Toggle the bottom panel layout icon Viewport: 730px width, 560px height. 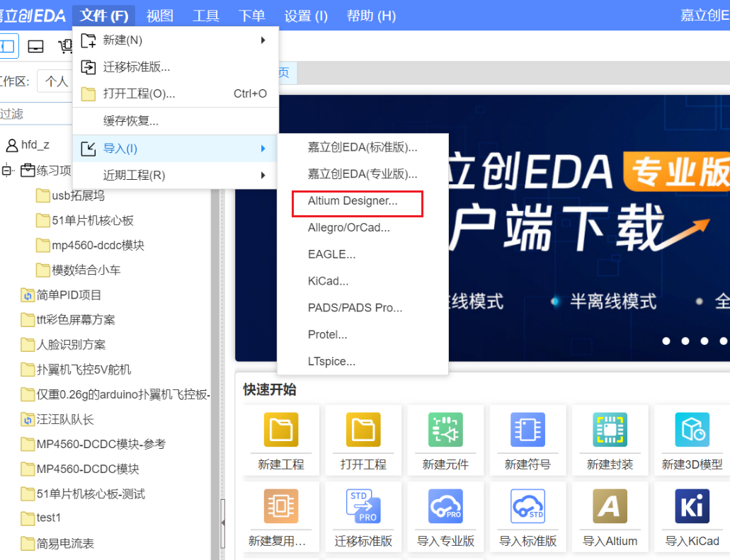pyautogui.click(x=36, y=46)
